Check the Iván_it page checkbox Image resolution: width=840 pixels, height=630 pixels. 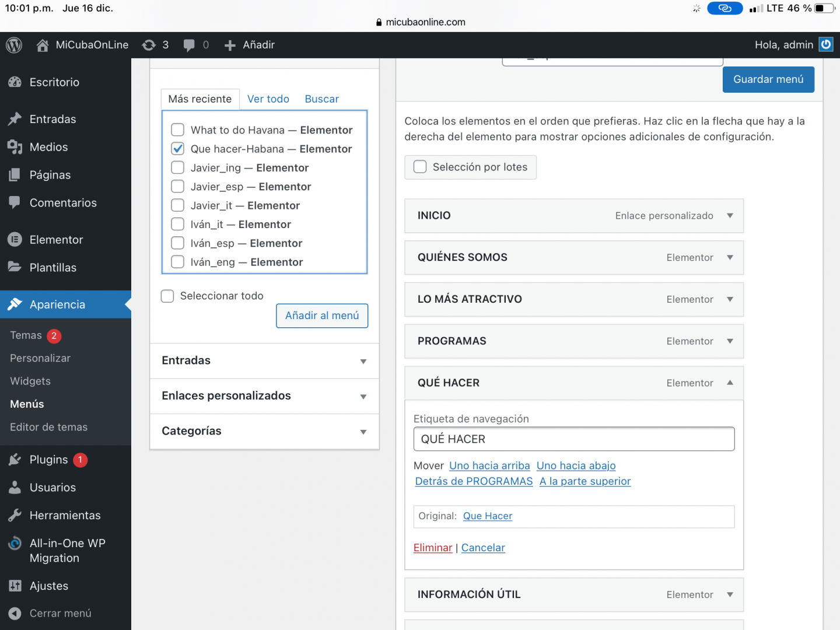(178, 224)
